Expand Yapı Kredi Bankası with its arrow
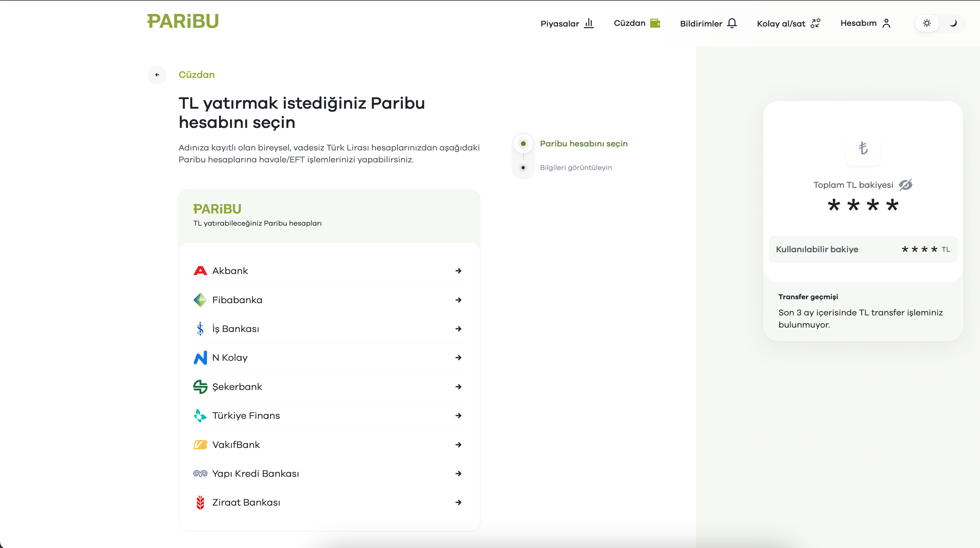The height and width of the screenshot is (548, 980). pos(459,474)
